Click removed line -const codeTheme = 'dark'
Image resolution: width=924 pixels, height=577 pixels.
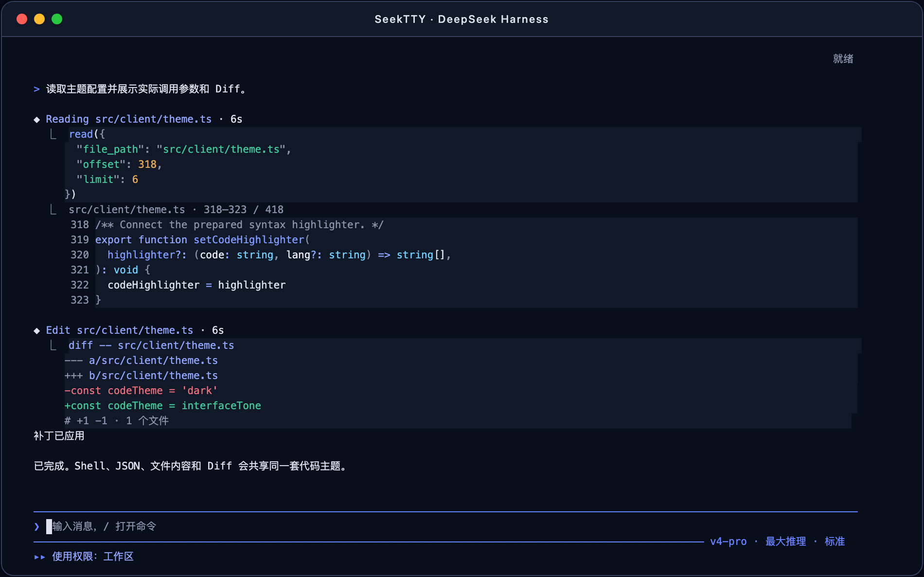(141, 391)
